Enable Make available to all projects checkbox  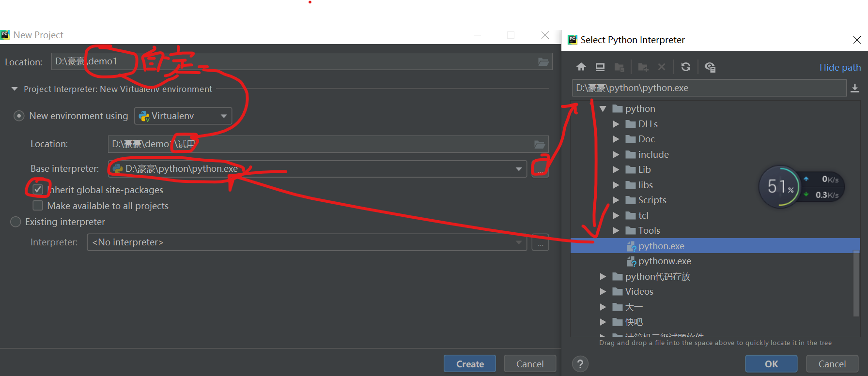tap(38, 206)
